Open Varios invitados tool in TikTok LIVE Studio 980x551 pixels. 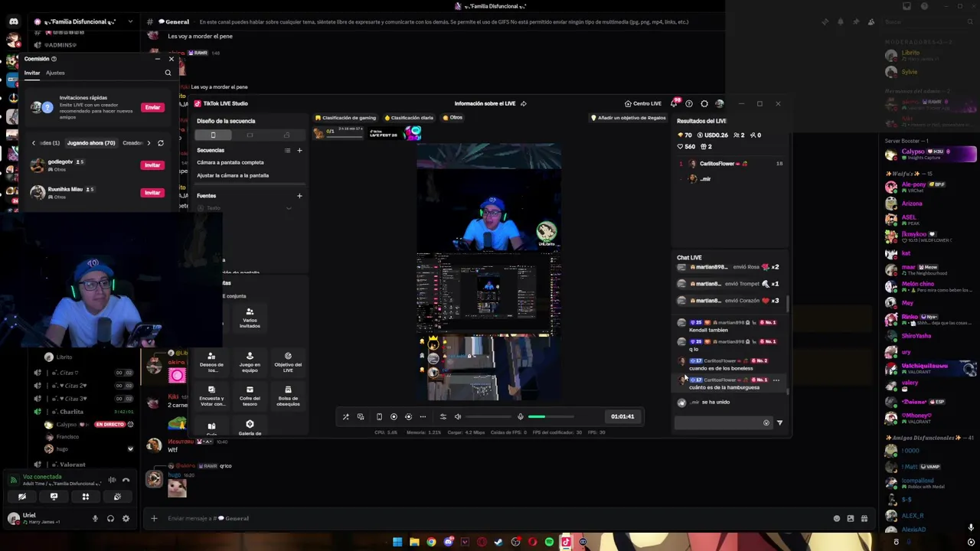pos(250,318)
